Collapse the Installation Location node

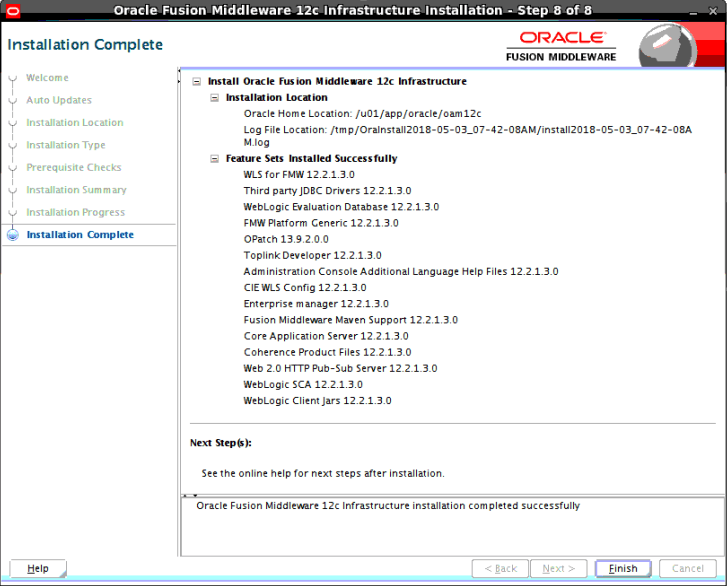[214, 98]
